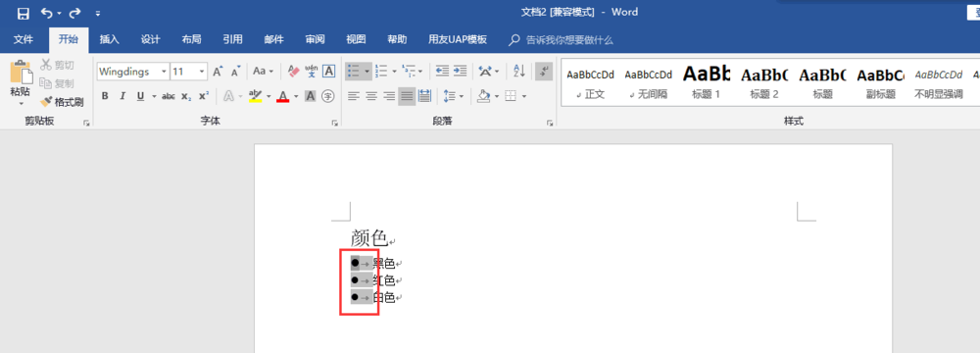Open line and paragraph spacing icon

click(450, 96)
